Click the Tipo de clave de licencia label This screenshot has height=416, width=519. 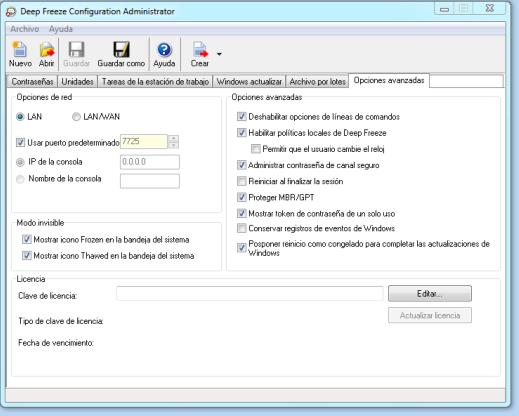(x=61, y=321)
